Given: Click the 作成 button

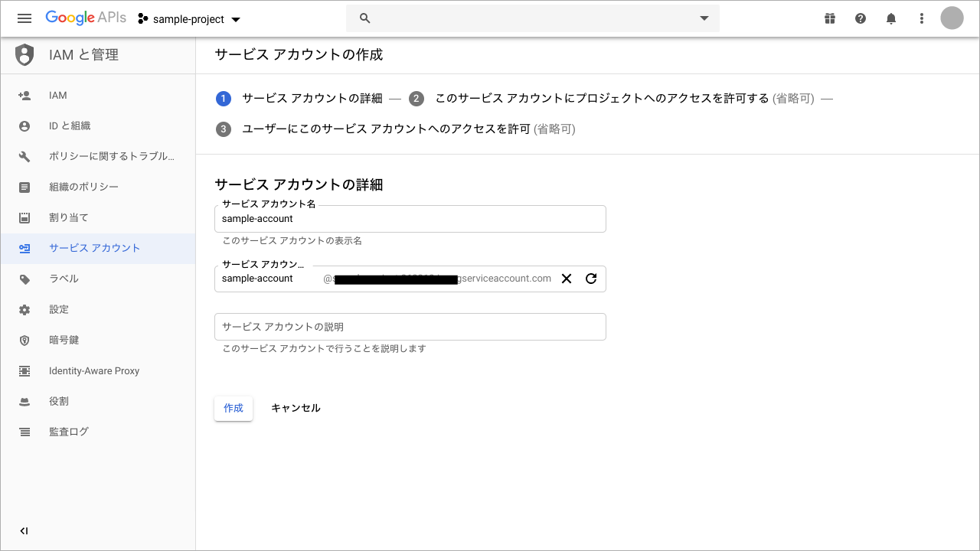Looking at the screenshot, I should click(233, 408).
